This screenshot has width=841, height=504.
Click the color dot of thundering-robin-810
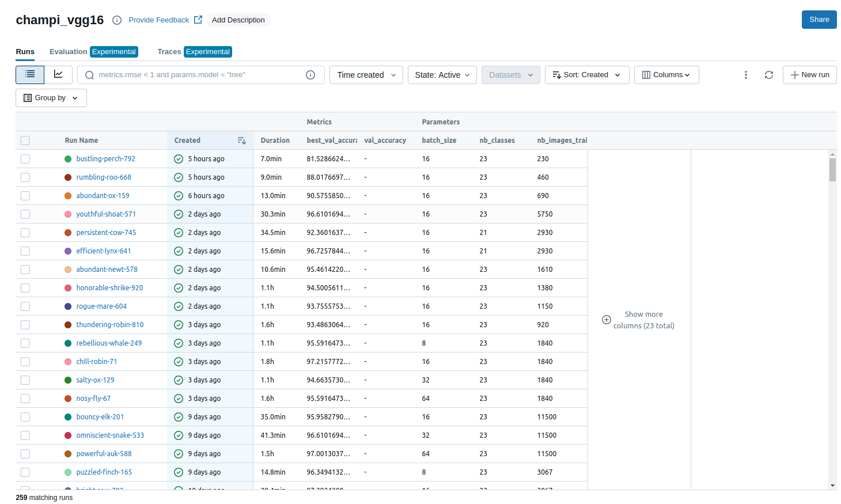pos(68,325)
